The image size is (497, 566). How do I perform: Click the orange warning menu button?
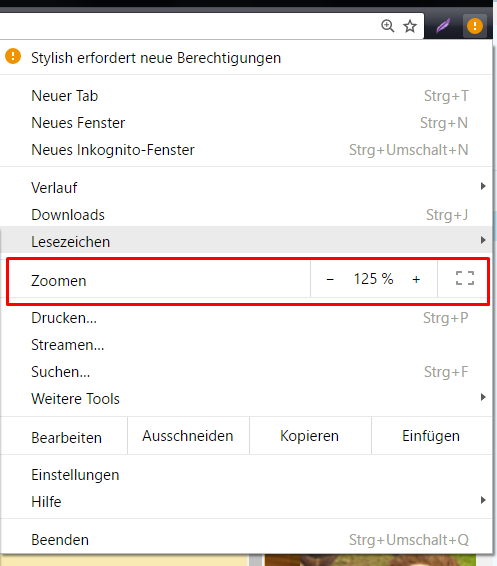(475, 26)
